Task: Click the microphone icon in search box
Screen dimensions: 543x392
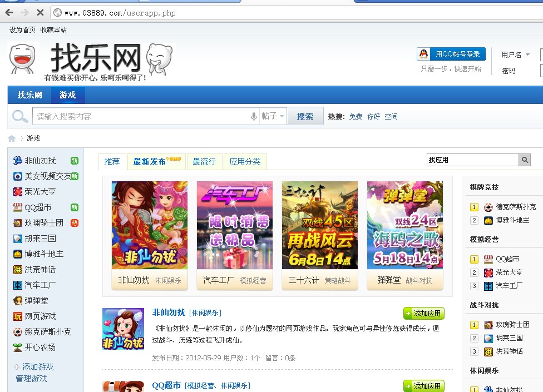Action: [x=254, y=116]
